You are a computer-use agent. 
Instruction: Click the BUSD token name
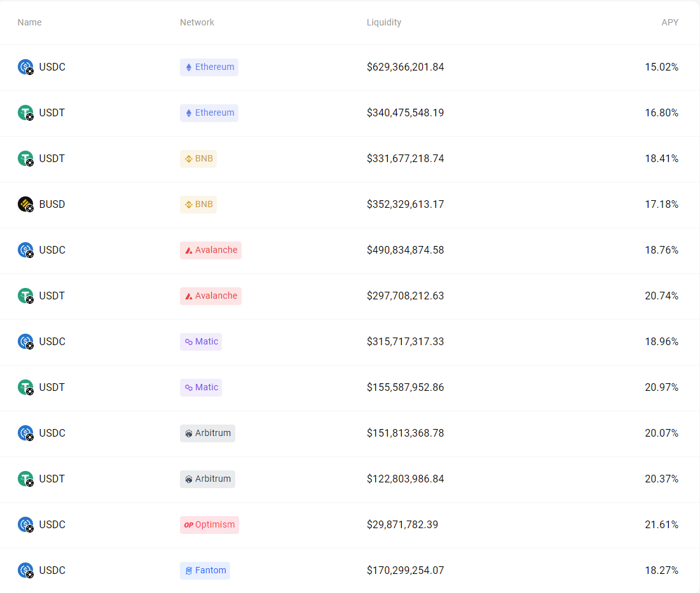tap(52, 205)
